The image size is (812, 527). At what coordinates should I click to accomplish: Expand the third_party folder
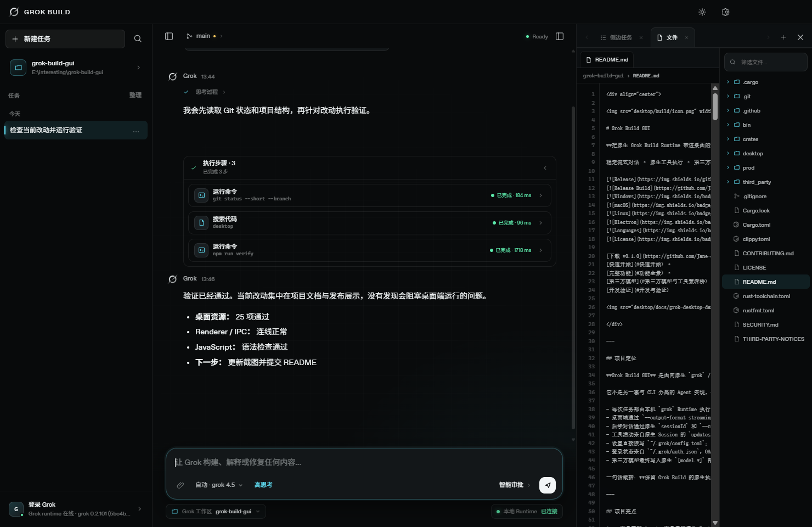tap(728, 182)
